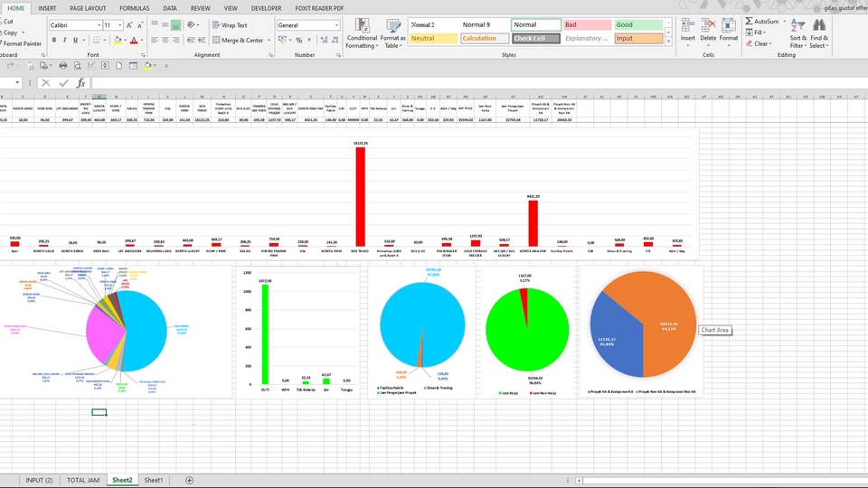Open the FOXIT READER PDF tab
The image size is (868, 488).
click(x=319, y=8)
